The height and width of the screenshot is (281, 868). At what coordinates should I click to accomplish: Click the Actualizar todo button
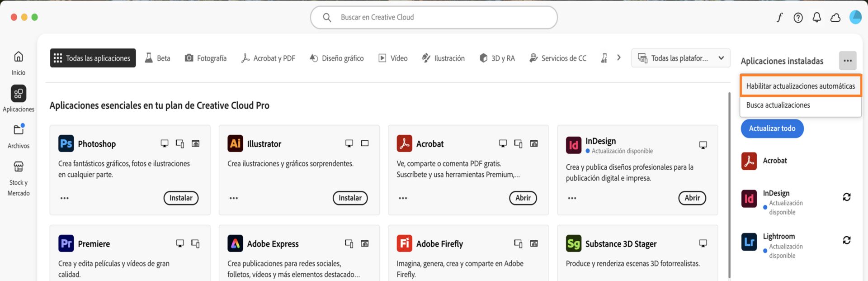pyautogui.click(x=772, y=129)
